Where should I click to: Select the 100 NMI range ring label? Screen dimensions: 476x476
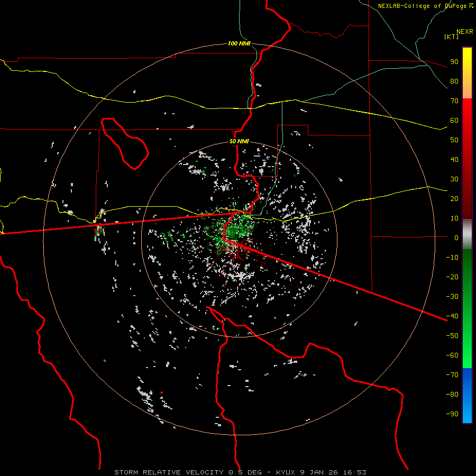tap(239, 43)
